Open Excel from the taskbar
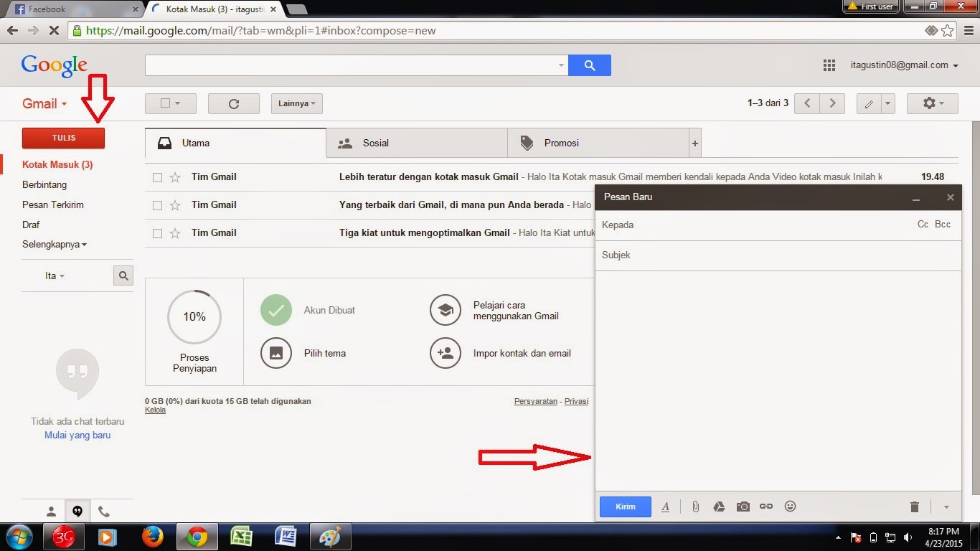 point(242,537)
